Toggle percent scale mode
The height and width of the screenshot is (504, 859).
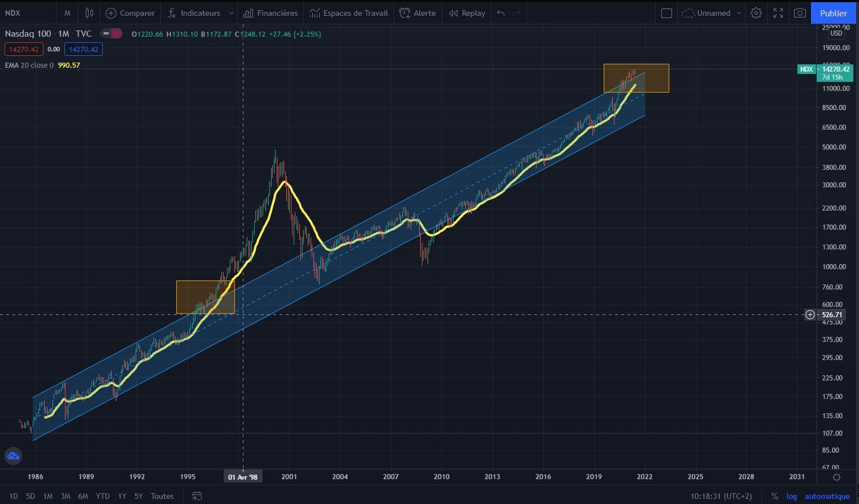coord(774,496)
